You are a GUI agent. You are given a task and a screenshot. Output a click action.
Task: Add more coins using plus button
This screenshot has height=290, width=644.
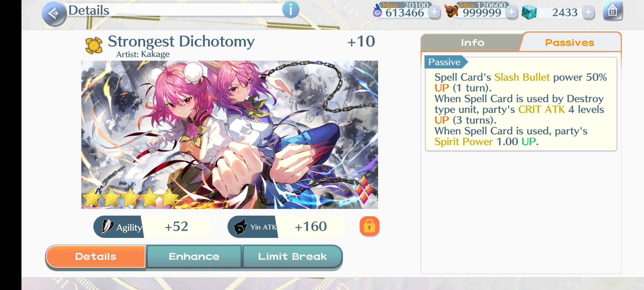[x=512, y=12]
